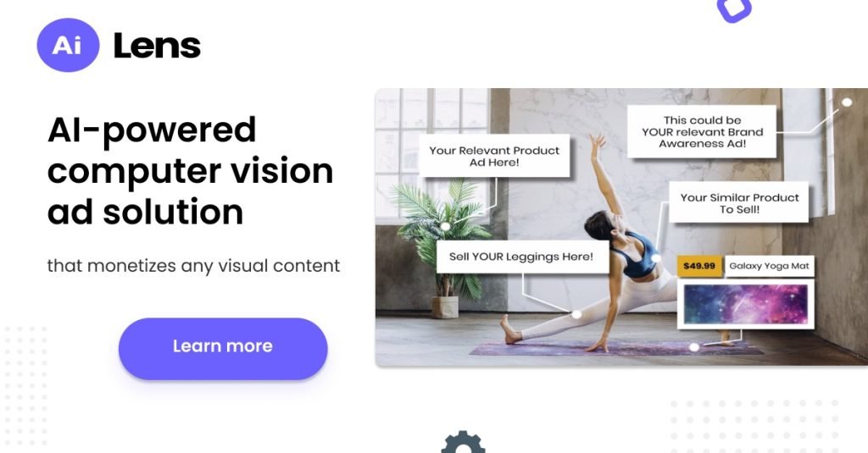Open the Your Relevant Product Ad Here label
The height and width of the screenshot is (453, 868).
(494, 156)
